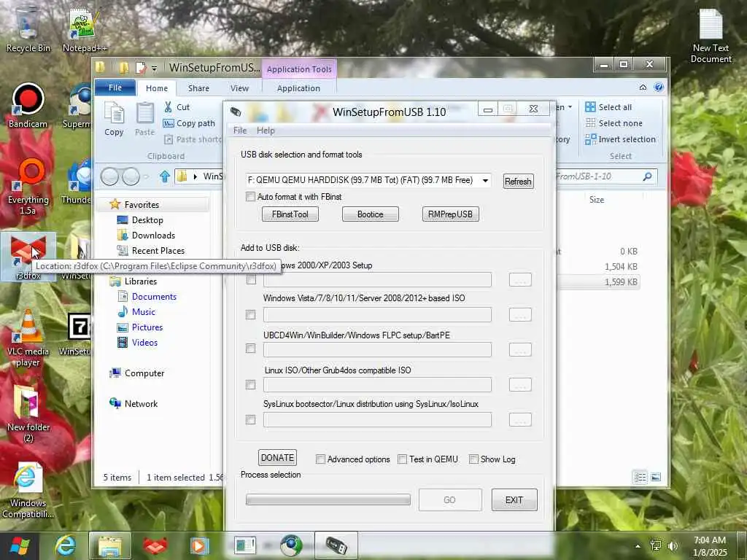This screenshot has width=747, height=560.
Task: Click the Paste icon in Explorer ribbon
Action: [145, 120]
